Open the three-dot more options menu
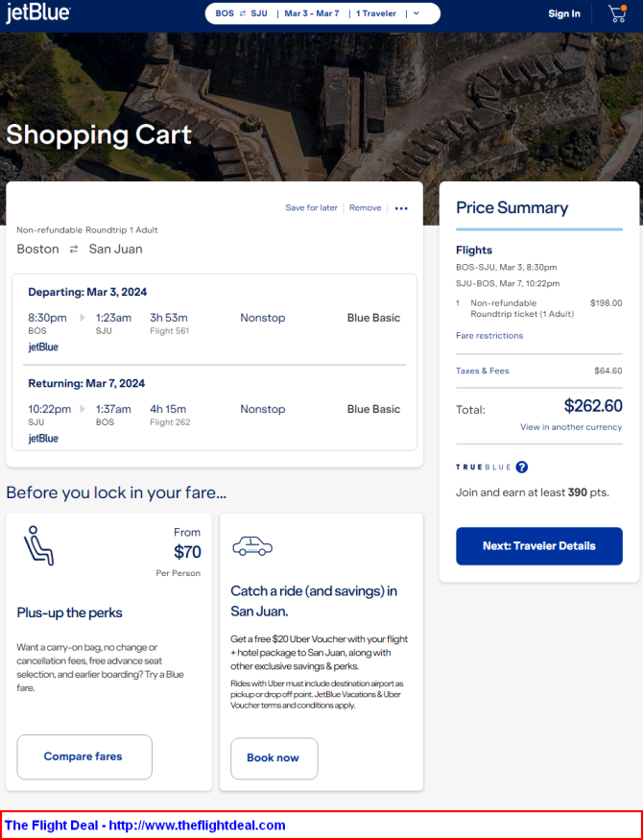 click(401, 208)
